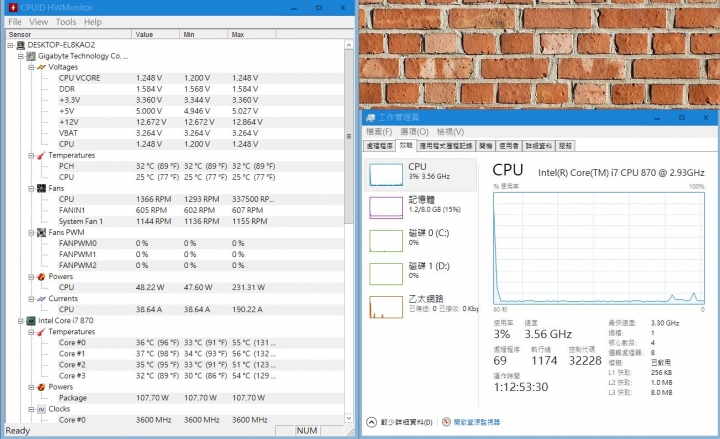720x439 pixels.
Task: Switch to the 效能 performance tab
Action: [406, 146]
